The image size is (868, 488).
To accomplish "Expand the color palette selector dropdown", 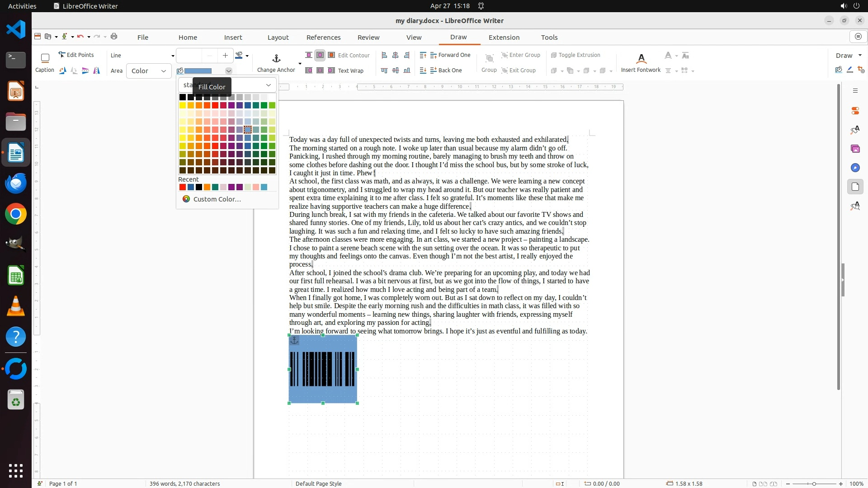I will coord(268,85).
